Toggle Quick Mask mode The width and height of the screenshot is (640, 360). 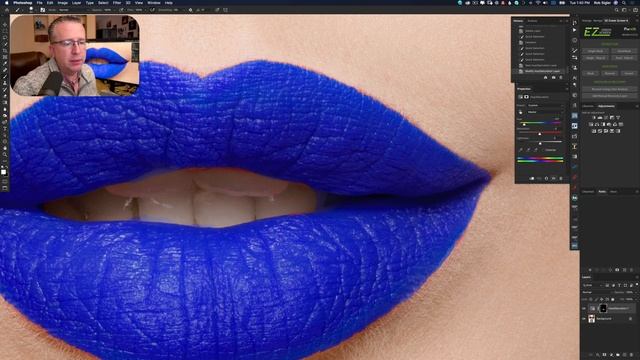coord(5,182)
